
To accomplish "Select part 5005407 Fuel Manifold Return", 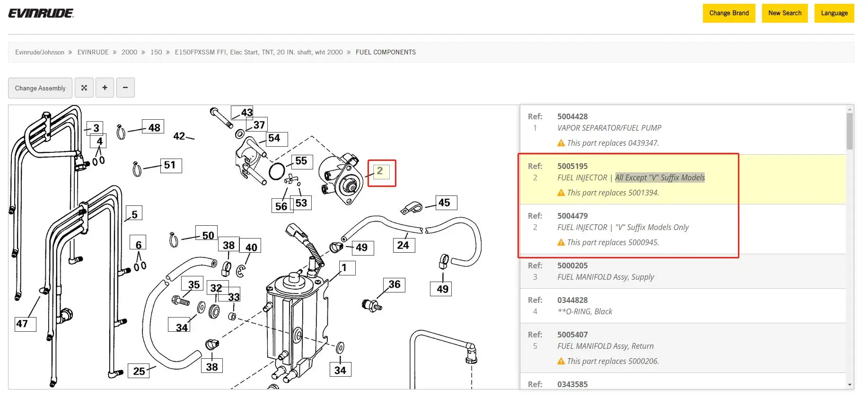I will [x=683, y=348].
